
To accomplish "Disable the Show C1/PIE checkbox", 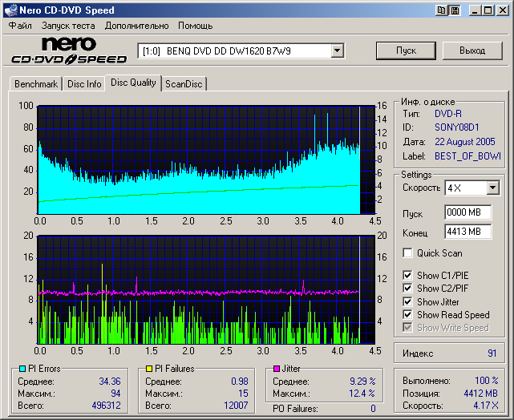I will pos(408,276).
